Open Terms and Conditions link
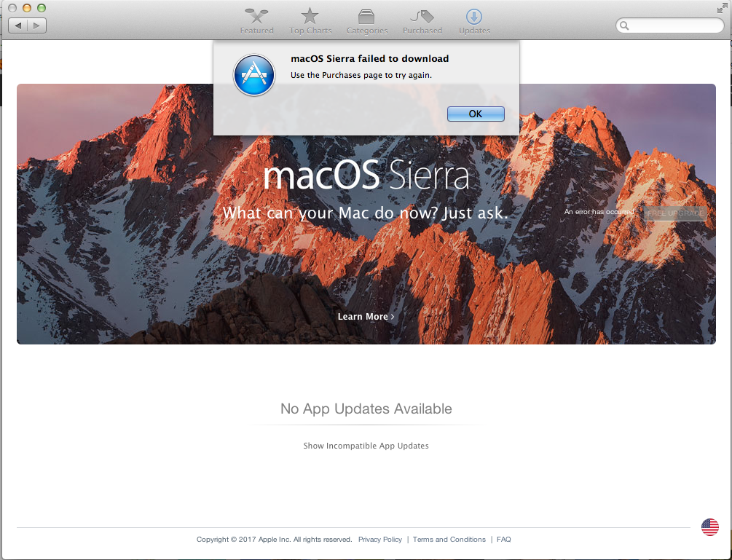The width and height of the screenshot is (732, 560). 449,540
